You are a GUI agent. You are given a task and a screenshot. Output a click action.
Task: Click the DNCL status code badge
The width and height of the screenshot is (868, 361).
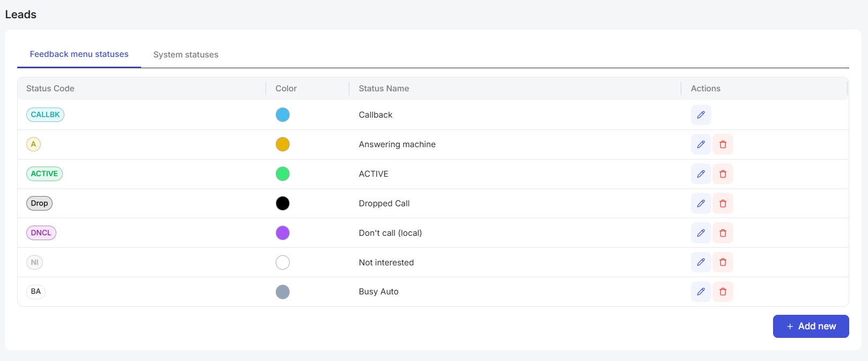click(41, 233)
